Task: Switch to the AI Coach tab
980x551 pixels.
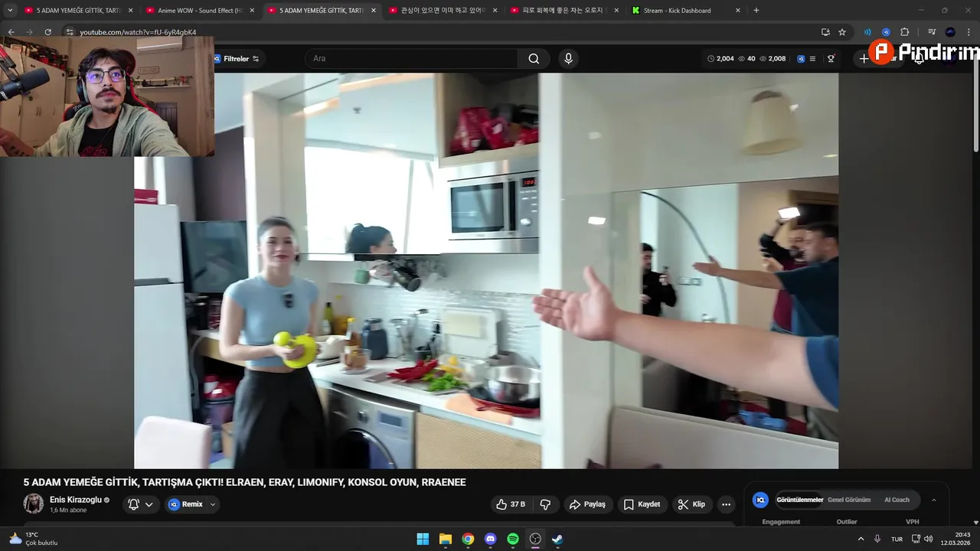Action: 897,500
